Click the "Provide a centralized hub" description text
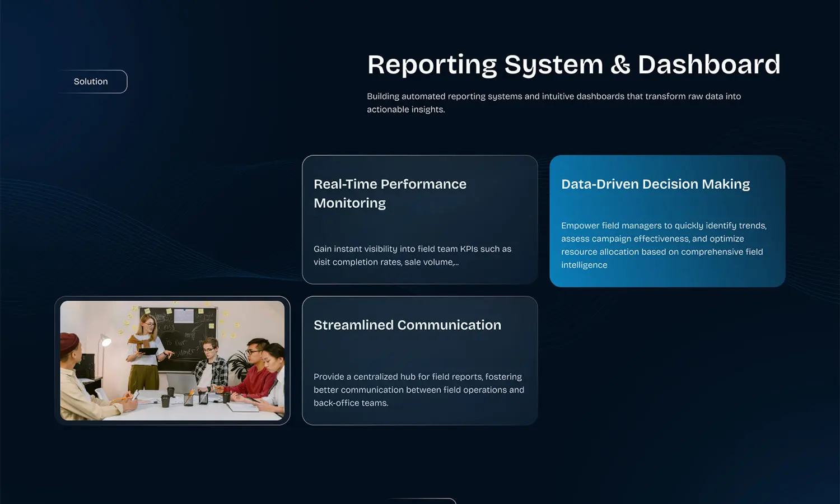 click(x=418, y=390)
